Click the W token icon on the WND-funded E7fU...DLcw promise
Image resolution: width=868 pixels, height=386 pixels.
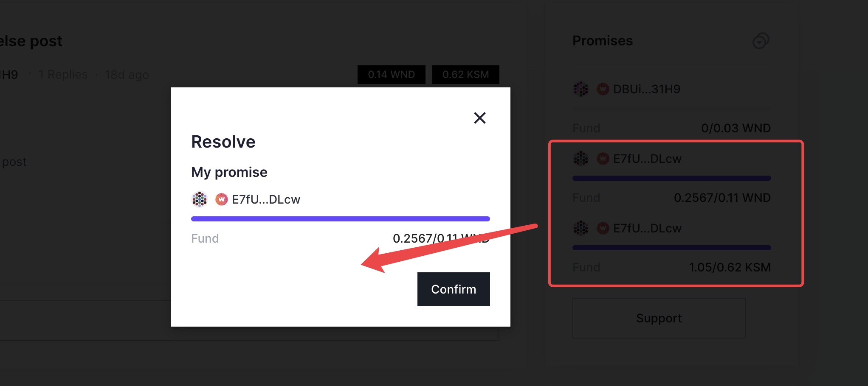coord(603,159)
